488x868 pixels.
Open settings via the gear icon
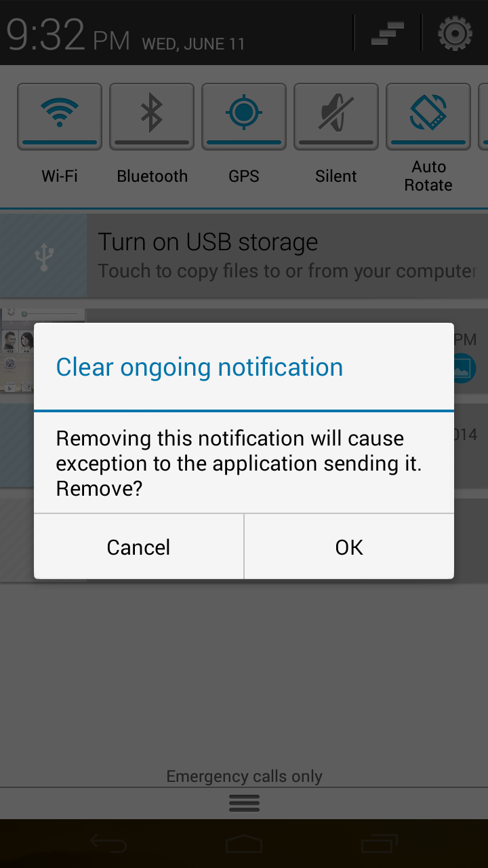[x=455, y=33]
